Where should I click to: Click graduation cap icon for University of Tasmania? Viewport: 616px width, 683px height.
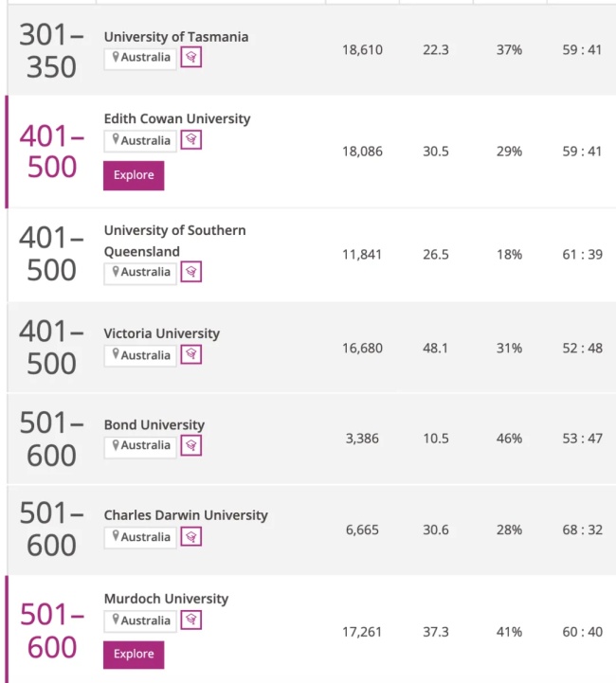[x=190, y=57]
